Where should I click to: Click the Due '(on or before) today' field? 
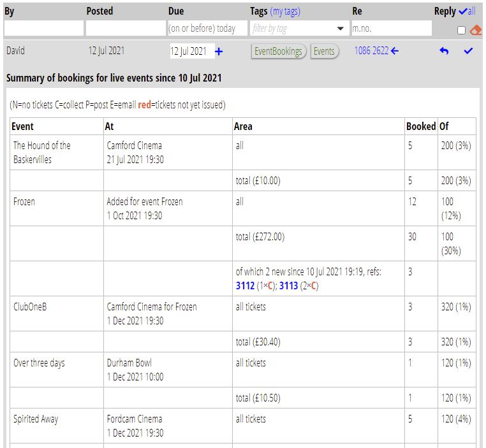pos(207,28)
